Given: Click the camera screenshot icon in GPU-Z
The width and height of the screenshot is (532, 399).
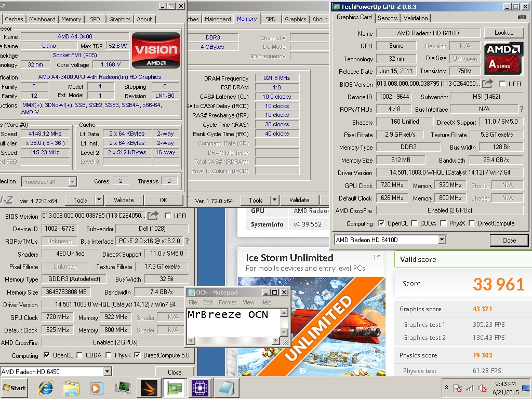Looking at the screenshot, I should click(522, 17).
